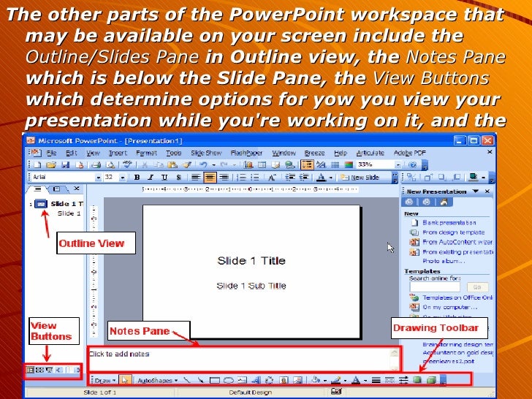Click the Insert Diagram icon

(x=269, y=380)
